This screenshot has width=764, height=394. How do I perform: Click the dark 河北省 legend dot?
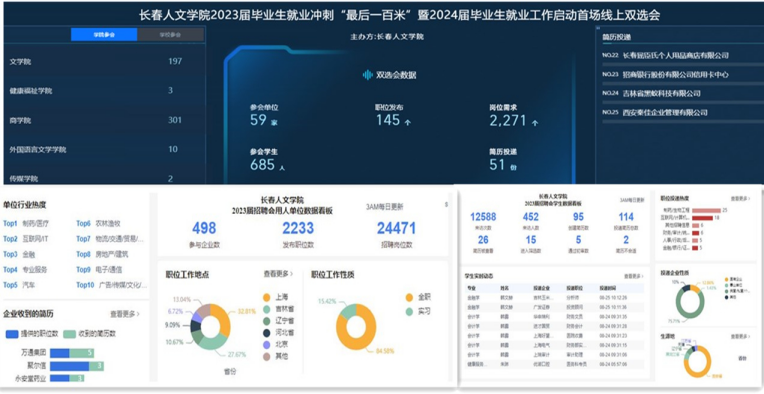tap(267, 333)
